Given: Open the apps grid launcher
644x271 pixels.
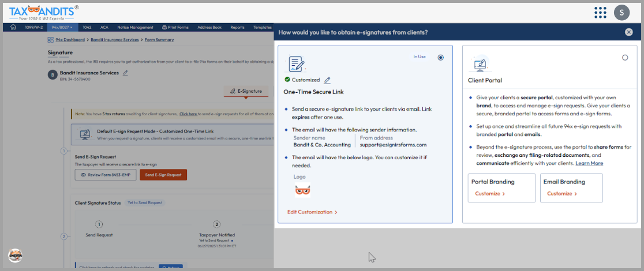Looking at the screenshot, I should point(601,12).
